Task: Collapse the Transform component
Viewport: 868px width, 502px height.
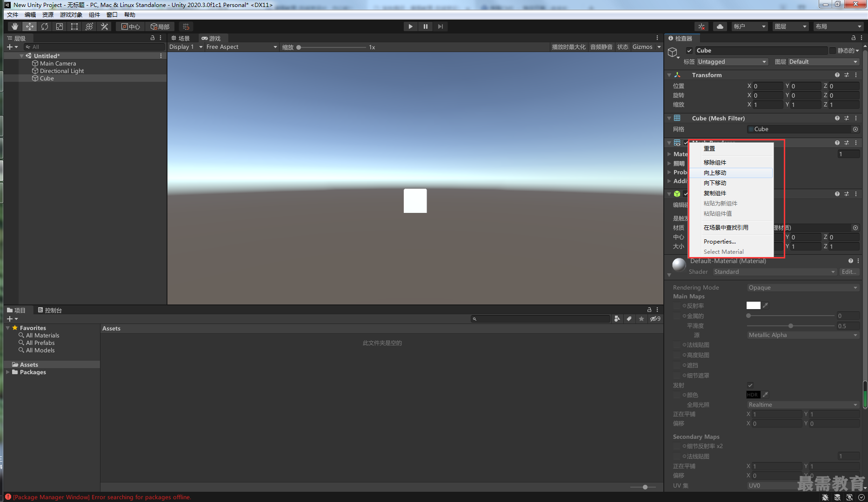Action: click(x=669, y=75)
